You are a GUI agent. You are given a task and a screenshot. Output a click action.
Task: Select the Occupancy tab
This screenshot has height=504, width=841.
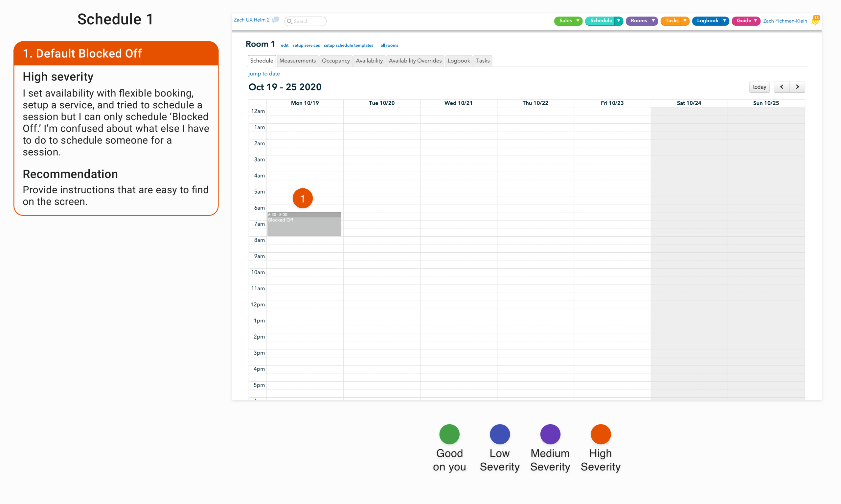point(335,61)
